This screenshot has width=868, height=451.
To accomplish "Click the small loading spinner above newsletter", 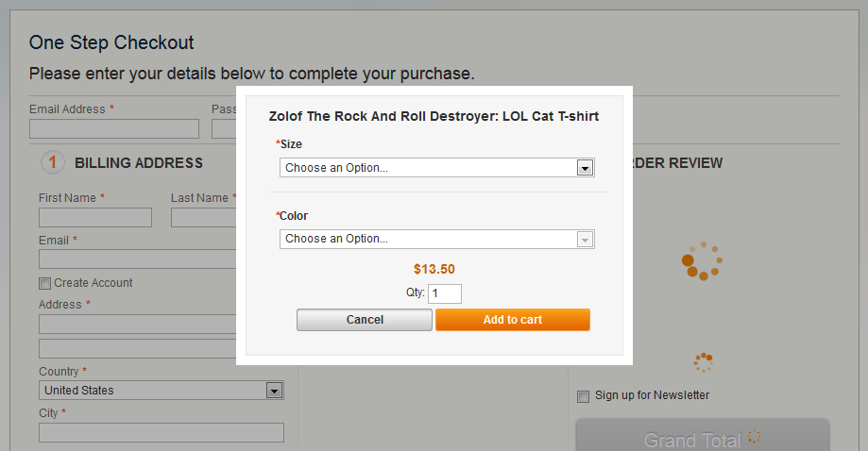I will (x=704, y=362).
